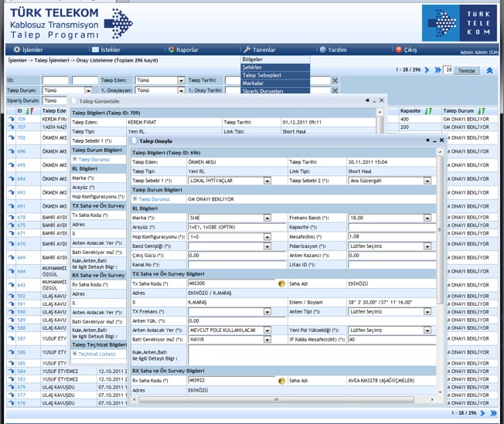Image resolution: width=504 pixels, height=424 pixels.
Task: Click the Tx Saha Kodu input field
Action: pyautogui.click(x=231, y=283)
